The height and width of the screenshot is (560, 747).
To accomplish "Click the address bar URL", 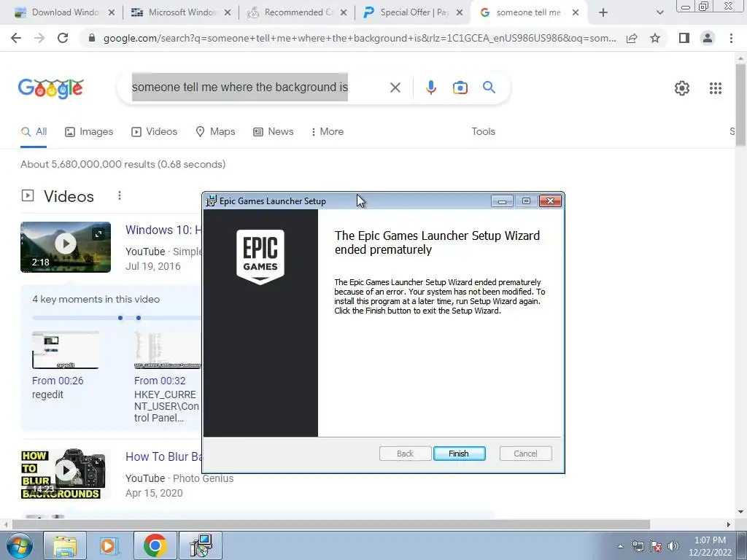I will [x=360, y=38].
